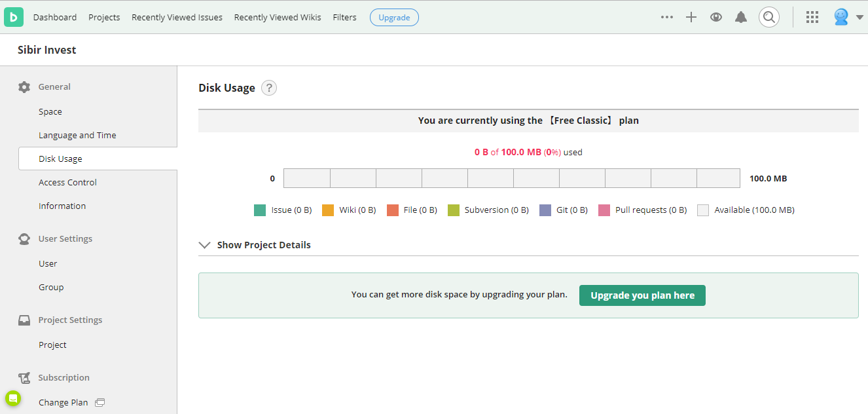Open the apps grid launcher
This screenshot has height=414, width=868.
(812, 17)
